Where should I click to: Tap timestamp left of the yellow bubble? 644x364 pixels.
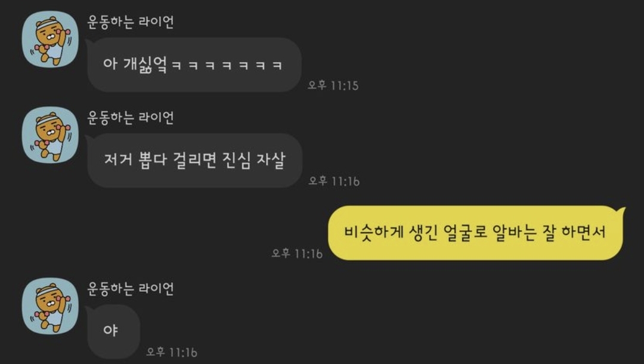tap(297, 254)
